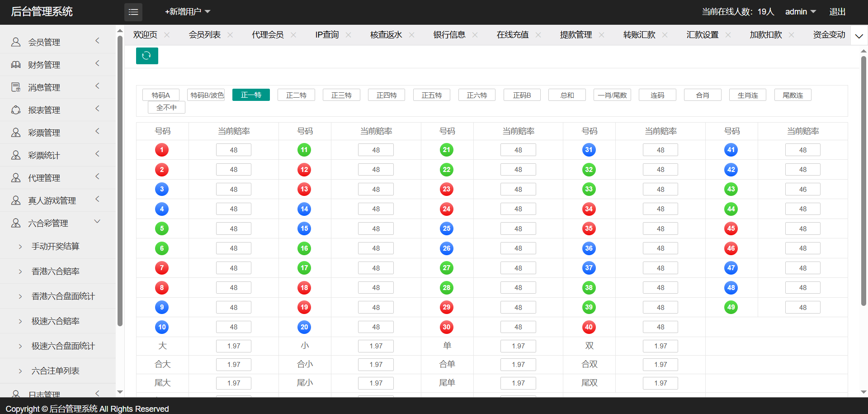Open the admin user dropdown
This screenshot has width=868, height=414.
click(800, 12)
